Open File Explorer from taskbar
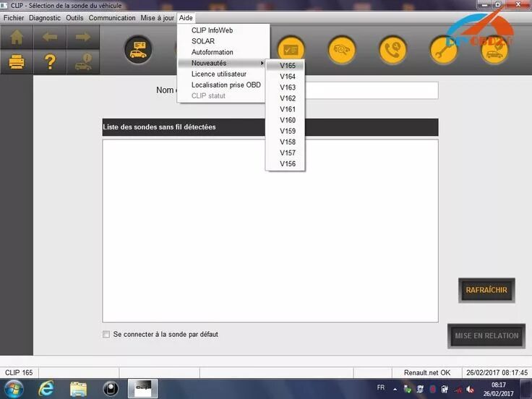 (x=78, y=389)
